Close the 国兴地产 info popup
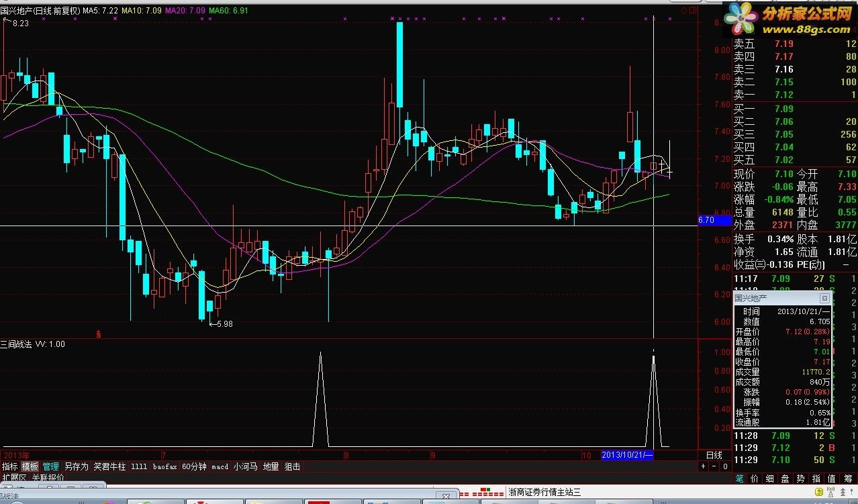The height and width of the screenshot is (504, 858). pos(824,298)
